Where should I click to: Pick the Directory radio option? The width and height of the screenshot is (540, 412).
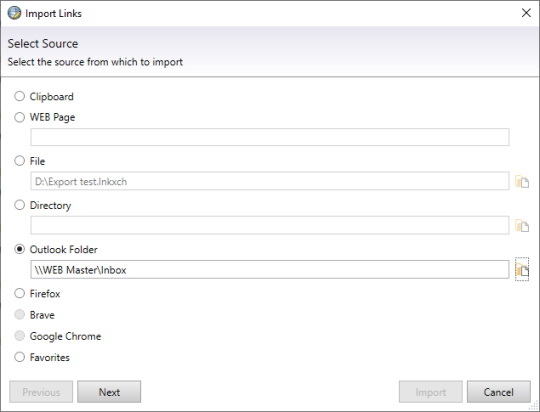20,205
